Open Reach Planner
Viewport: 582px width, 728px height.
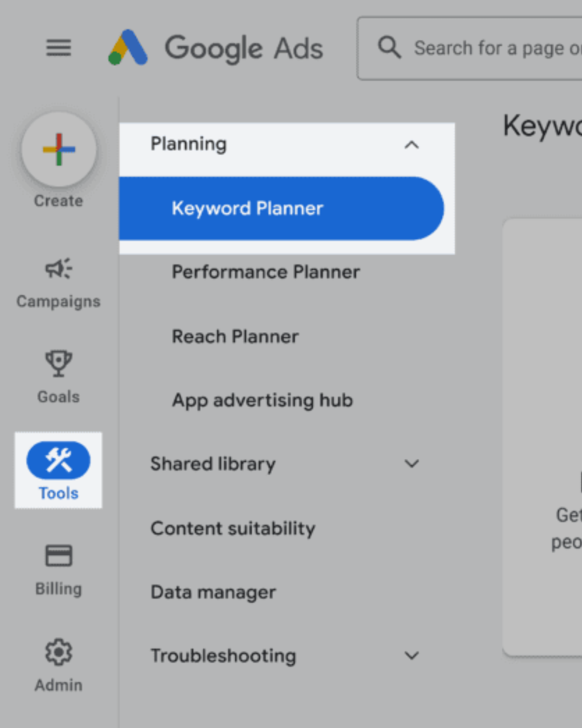click(x=235, y=336)
